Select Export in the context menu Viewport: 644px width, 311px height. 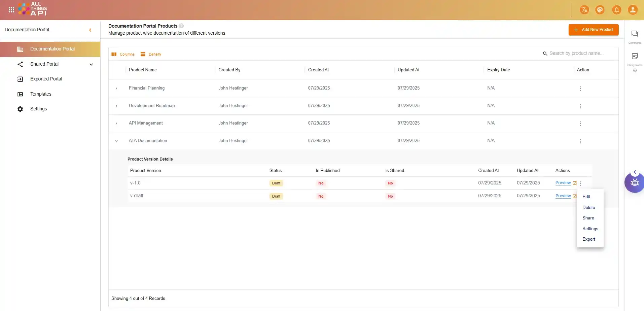coord(588,239)
